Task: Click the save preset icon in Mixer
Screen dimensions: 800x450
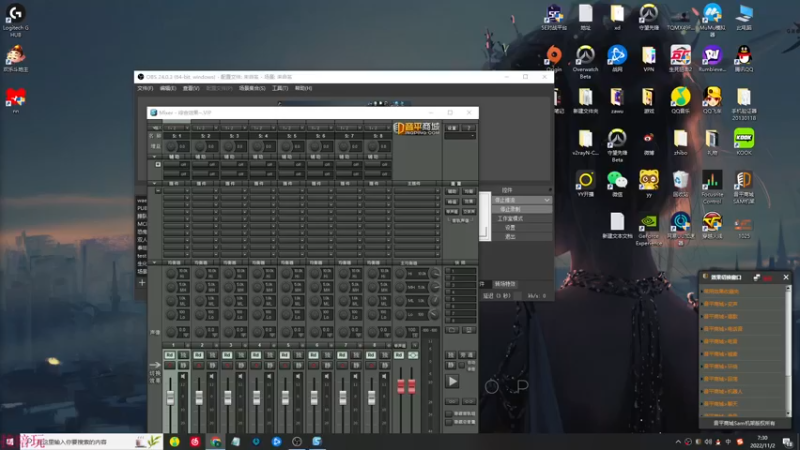Action: click(x=468, y=331)
